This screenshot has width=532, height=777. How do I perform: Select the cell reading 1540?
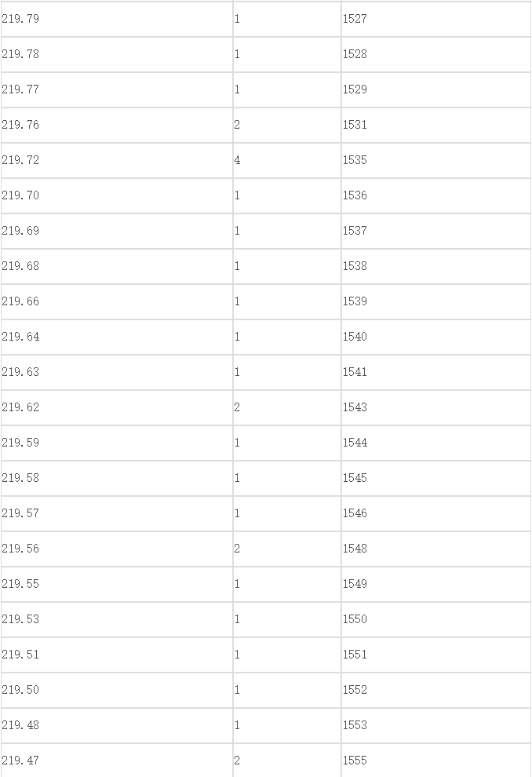[436, 337]
